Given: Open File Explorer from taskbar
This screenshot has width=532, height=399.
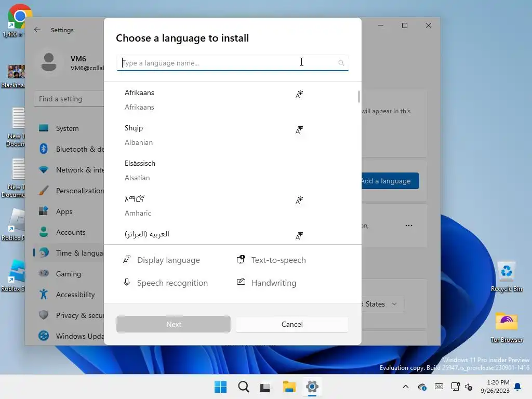Looking at the screenshot, I should click(x=289, y=387).
